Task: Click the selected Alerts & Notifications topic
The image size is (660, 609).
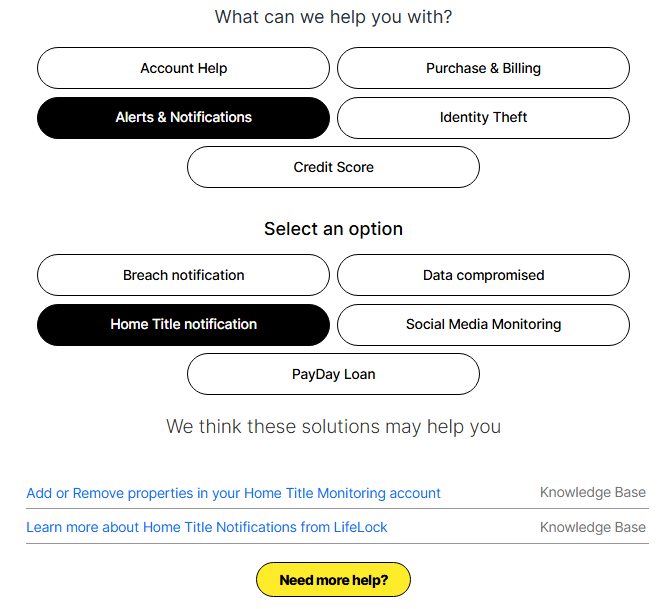Action: [183, 117]
